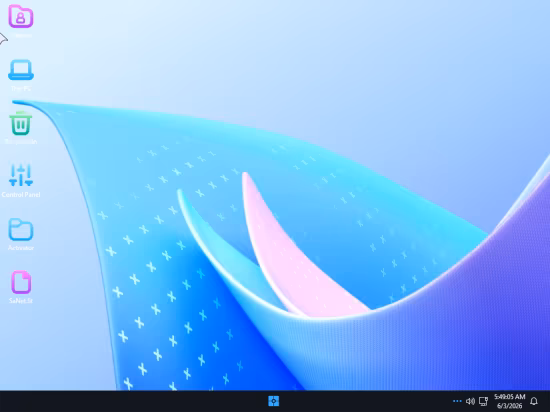Select the Recycle Bin desktop icon
The image size is (550, 412).
click(21, 123)
